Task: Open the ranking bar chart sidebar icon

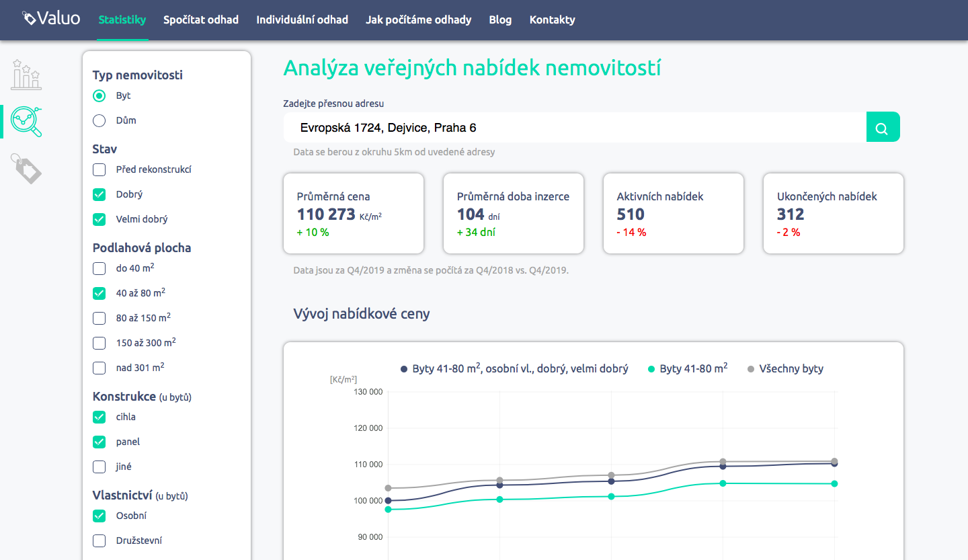Action: (26, 75)
